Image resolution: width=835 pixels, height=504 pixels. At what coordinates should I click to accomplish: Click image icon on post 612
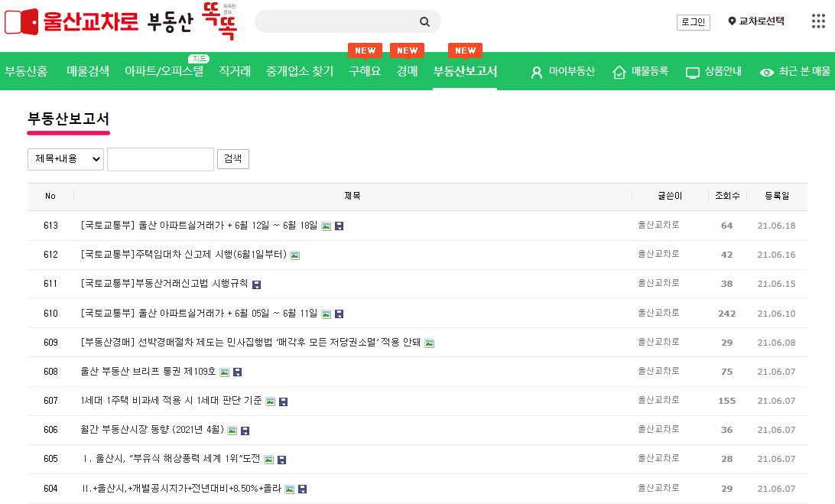[294, 255]
